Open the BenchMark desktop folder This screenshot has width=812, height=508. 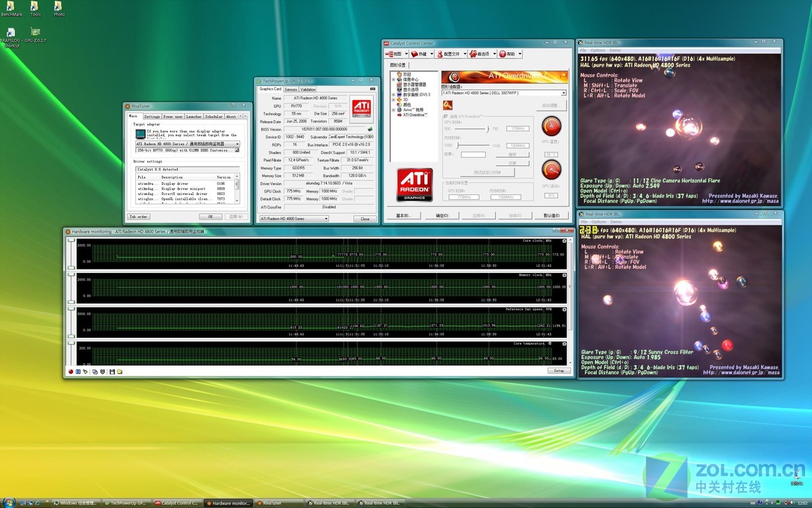(12, 9)
